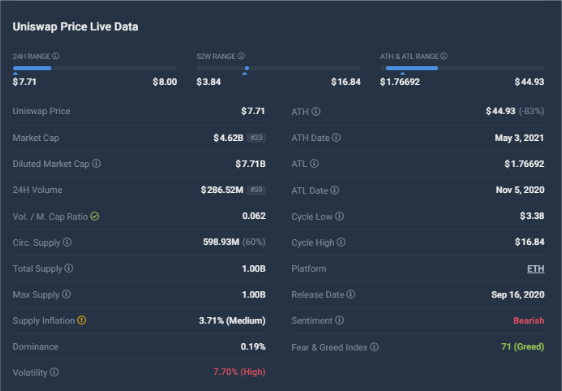Open Circ. Supply info icon
Image resolution: width=562 pixels, height=391 pixels.
pos(67,242)
